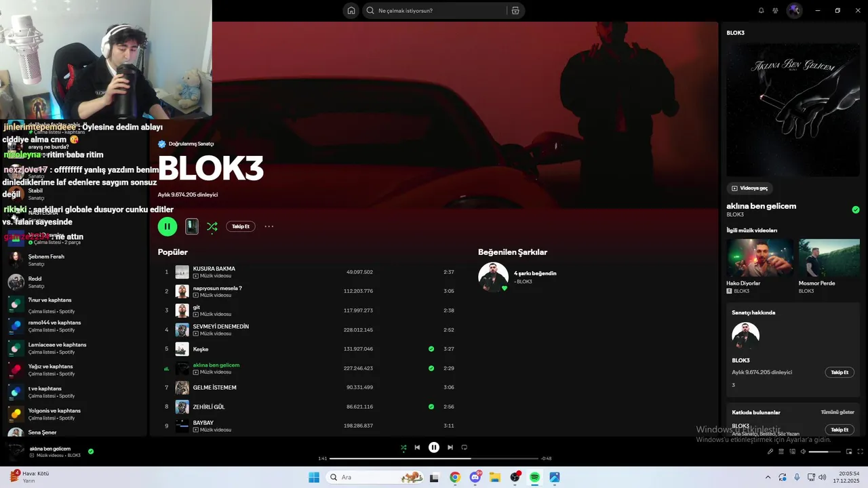Expand the system tray hidden icons chevron

click(x=768, y=477)
